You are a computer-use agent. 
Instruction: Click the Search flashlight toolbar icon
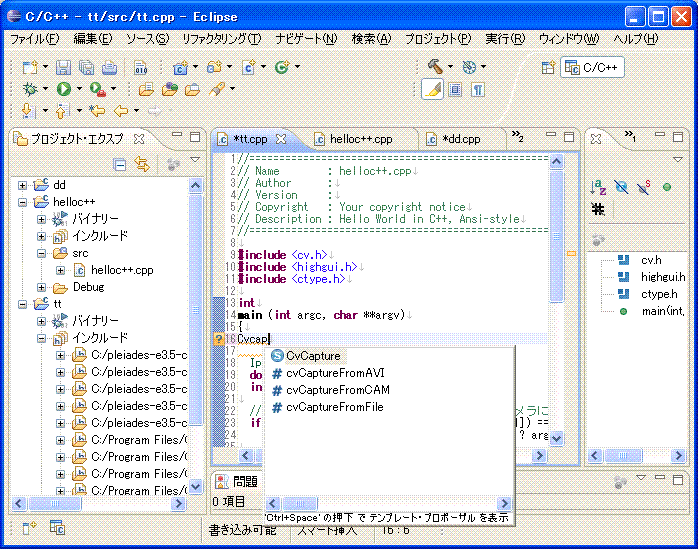(216, 89)
